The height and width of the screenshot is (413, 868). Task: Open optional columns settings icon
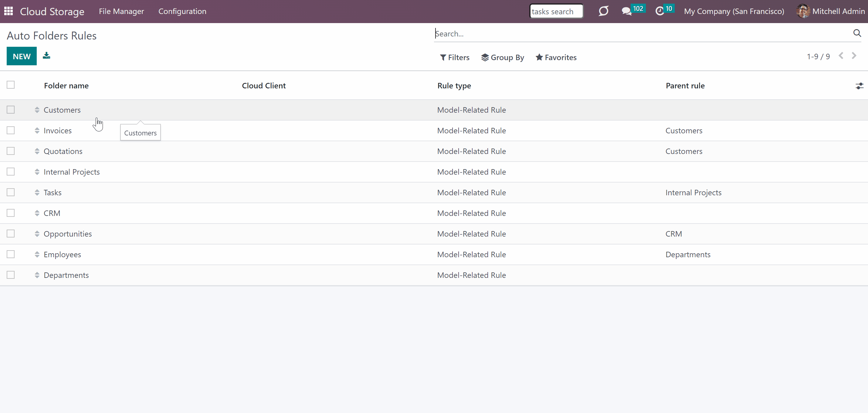859,86
